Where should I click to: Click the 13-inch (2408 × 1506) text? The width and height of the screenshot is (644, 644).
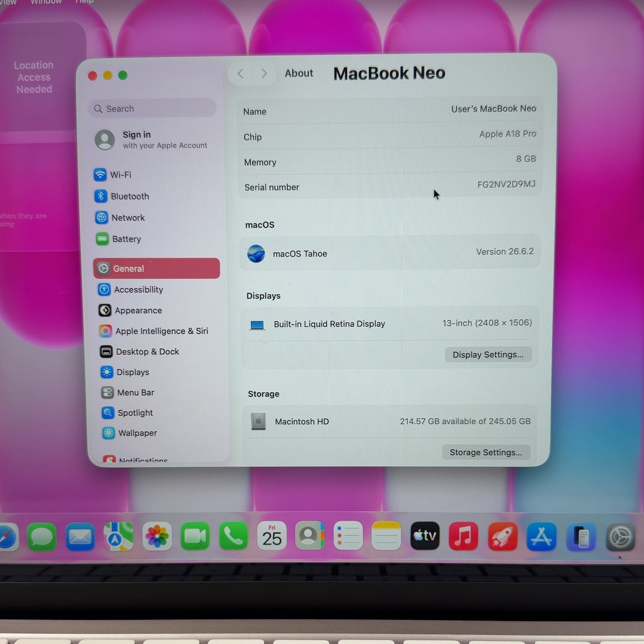coord(487,323)
